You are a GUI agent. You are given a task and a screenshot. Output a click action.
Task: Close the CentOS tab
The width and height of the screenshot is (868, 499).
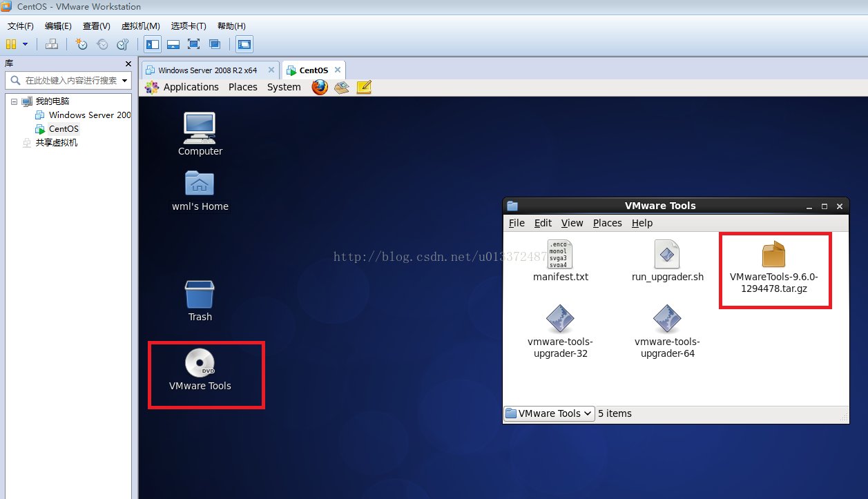click(x=338, y=70)
